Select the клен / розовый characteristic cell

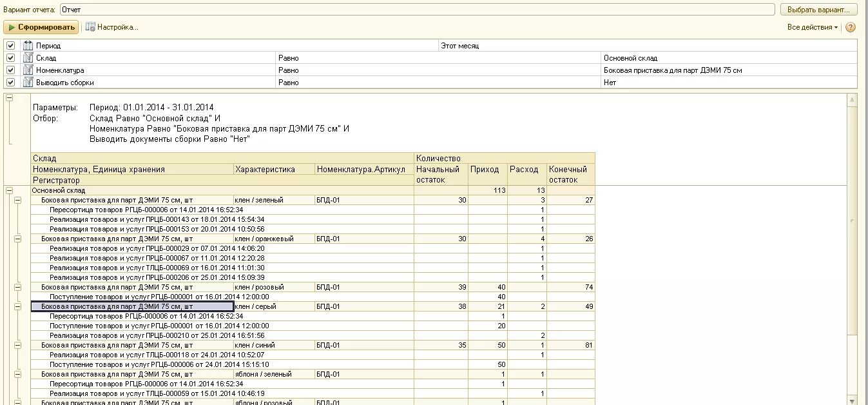pos(274,287)
